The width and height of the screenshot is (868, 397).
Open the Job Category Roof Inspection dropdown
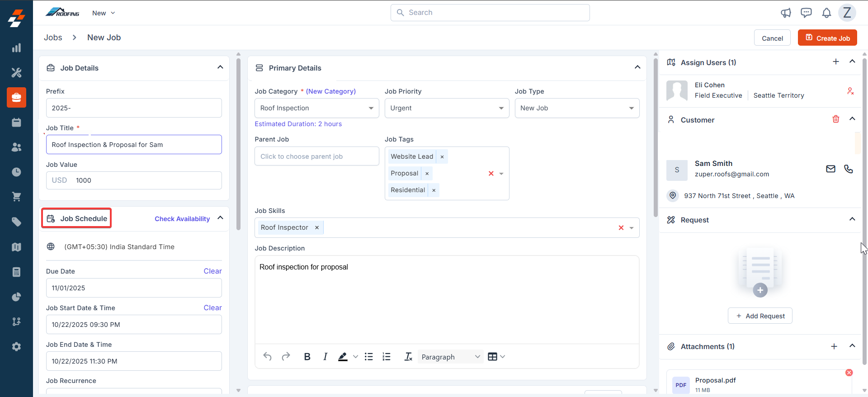tap(316, 108)
